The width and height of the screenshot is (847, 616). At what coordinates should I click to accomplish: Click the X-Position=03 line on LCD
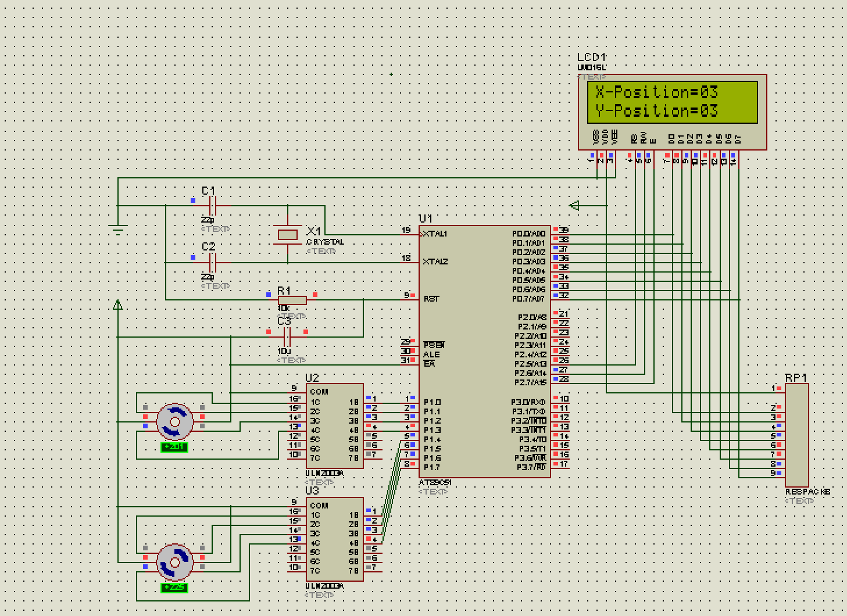657,92
